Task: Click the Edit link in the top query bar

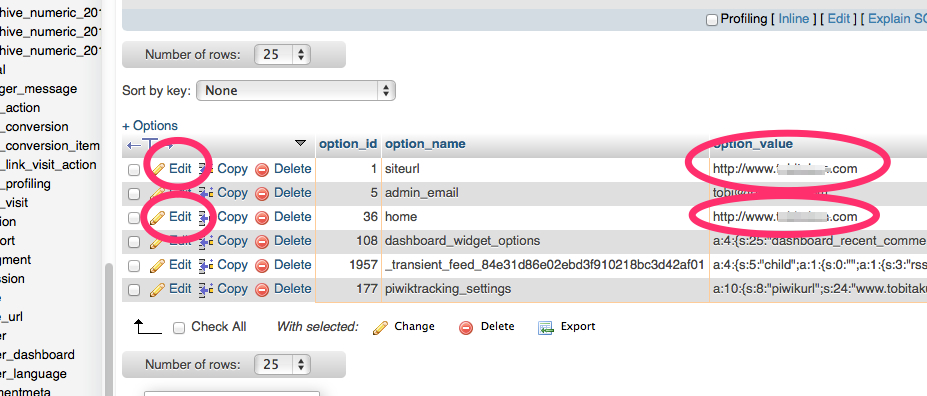Action: [838, 19]
